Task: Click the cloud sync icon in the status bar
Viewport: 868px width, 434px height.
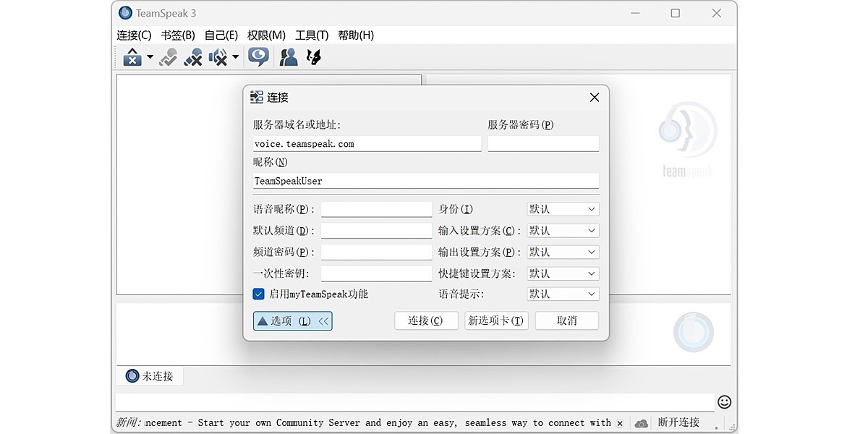Action: point(641,422)
